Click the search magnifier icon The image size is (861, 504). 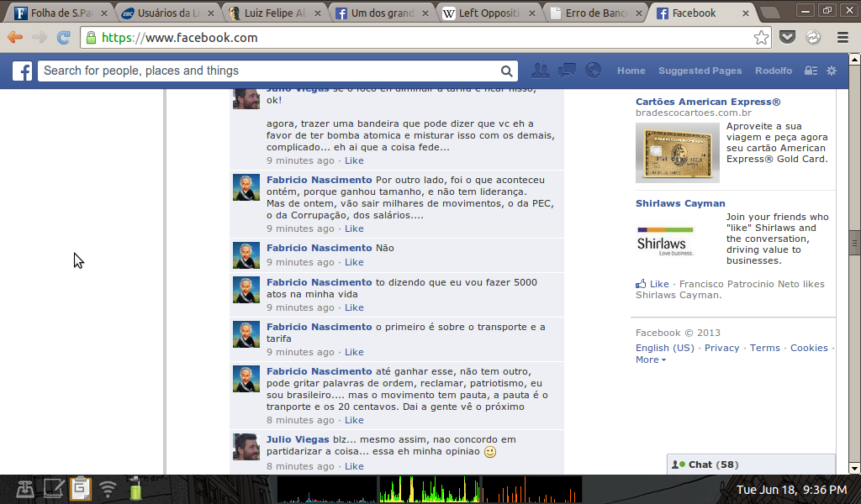[506, 71]
